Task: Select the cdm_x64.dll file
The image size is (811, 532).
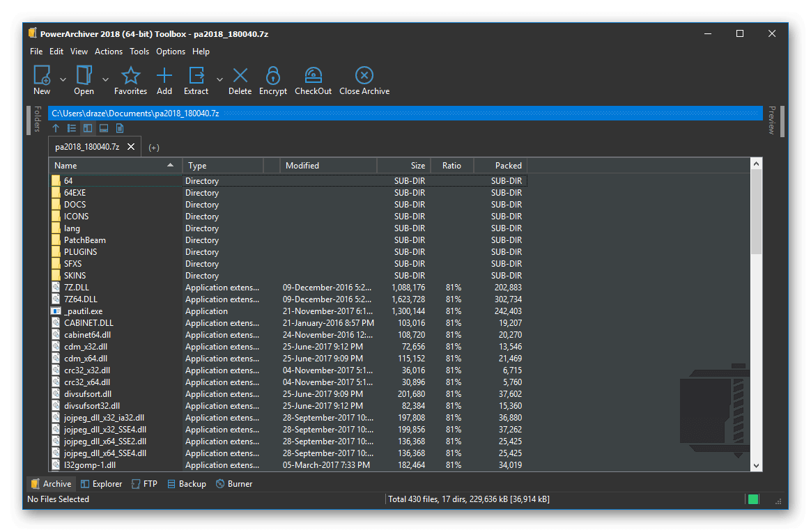Action: 86,359
